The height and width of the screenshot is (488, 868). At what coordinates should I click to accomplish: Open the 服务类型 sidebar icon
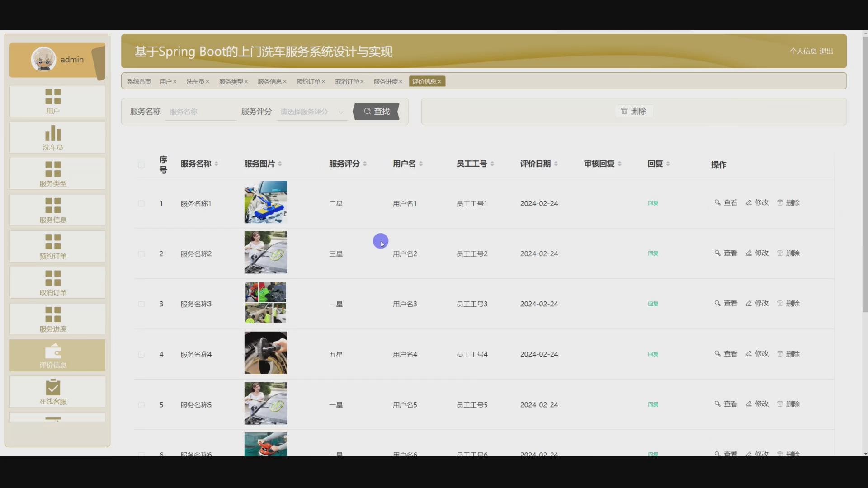(x=53, y=169)
